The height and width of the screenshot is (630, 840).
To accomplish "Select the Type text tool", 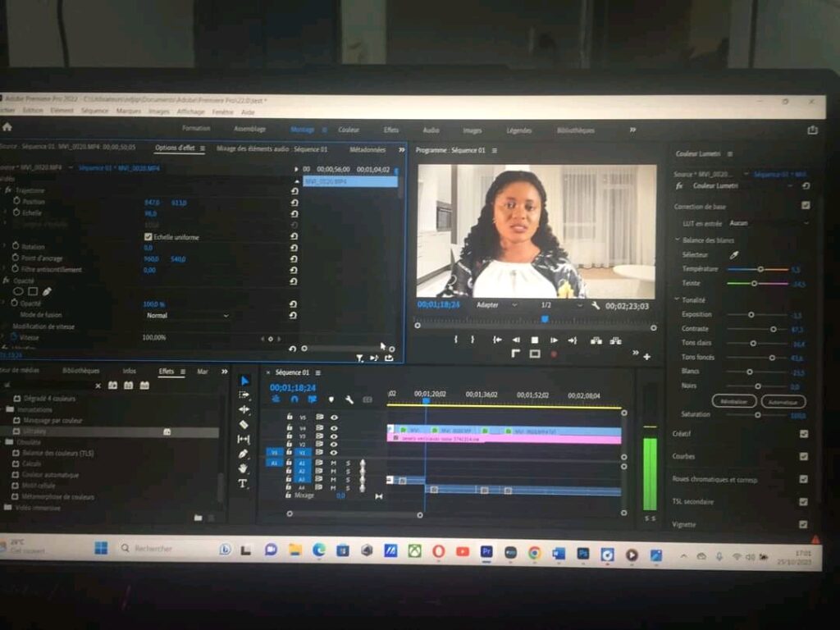I will tap(243, 483).
